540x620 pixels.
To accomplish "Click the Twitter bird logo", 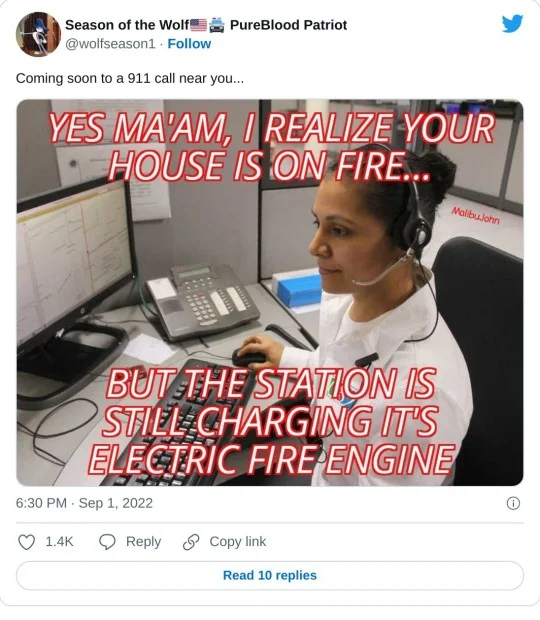I will [x=512, y=24].
